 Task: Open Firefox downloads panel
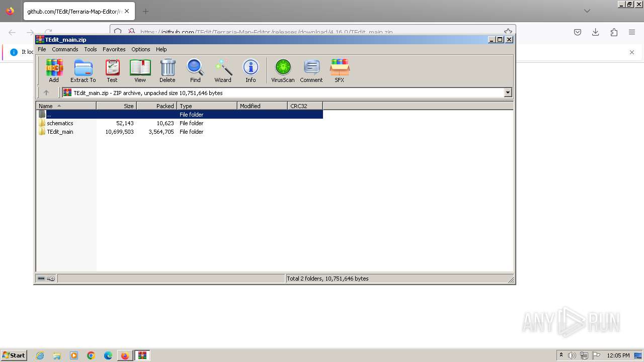tap(596, 32)
